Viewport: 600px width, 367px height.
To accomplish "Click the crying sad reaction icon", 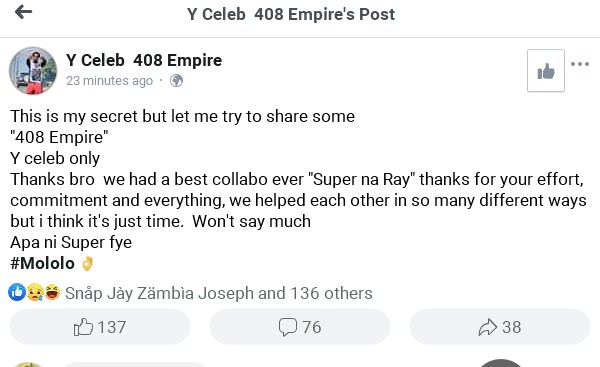I will point(35,293).
